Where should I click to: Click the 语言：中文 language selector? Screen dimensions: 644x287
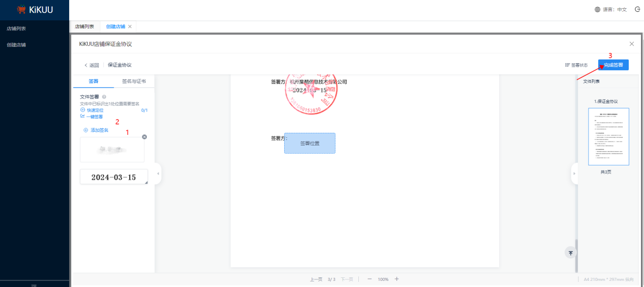click(x=615, y=10)
